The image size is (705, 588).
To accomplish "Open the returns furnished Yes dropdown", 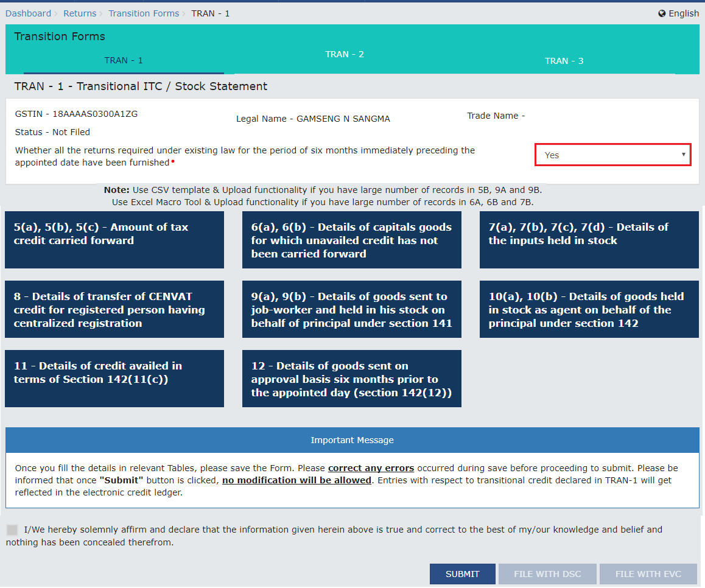I will (x=612, y=155).
